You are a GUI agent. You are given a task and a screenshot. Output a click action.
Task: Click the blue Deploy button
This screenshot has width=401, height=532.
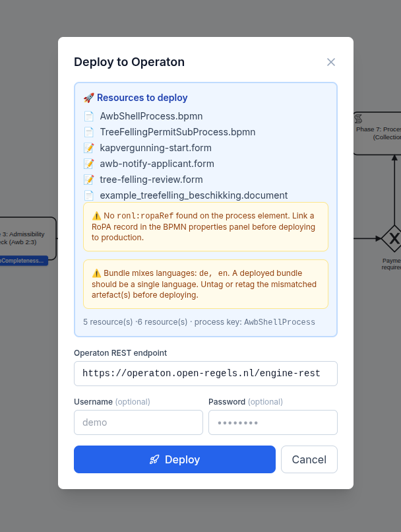tap(175, 459)
